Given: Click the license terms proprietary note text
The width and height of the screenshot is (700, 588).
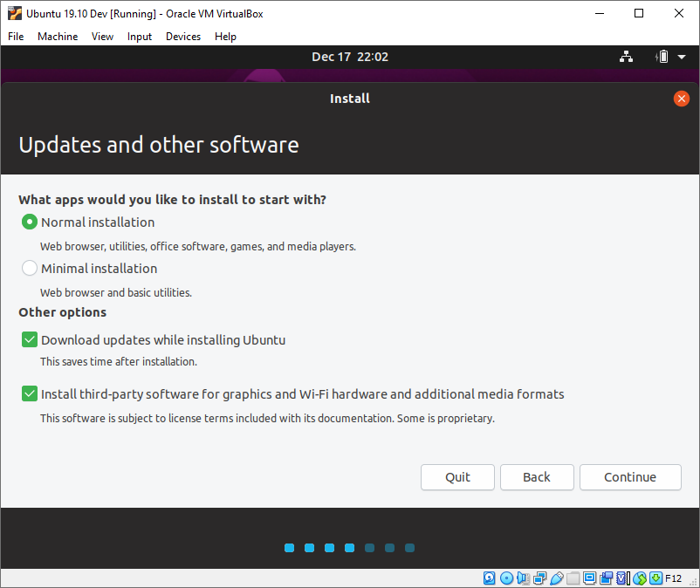Looking at the screenshot, I should 267,419.
